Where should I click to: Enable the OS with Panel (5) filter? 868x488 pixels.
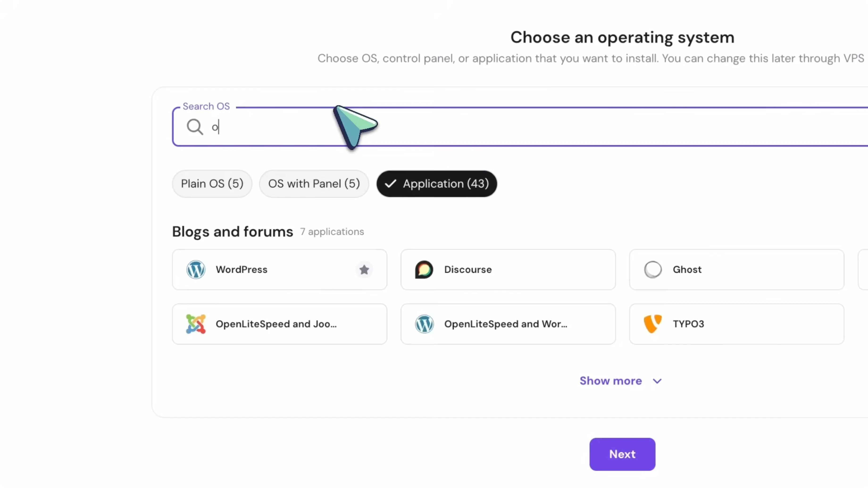(x=314, y=184)
